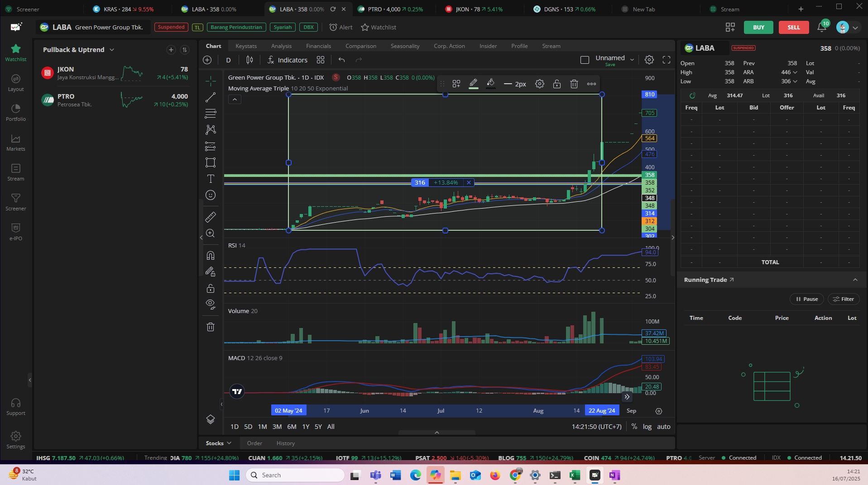Image resolution: width=868 pixels, height=485 pixels.
Task: Select the text annotation tool
Action: point(211,179)
